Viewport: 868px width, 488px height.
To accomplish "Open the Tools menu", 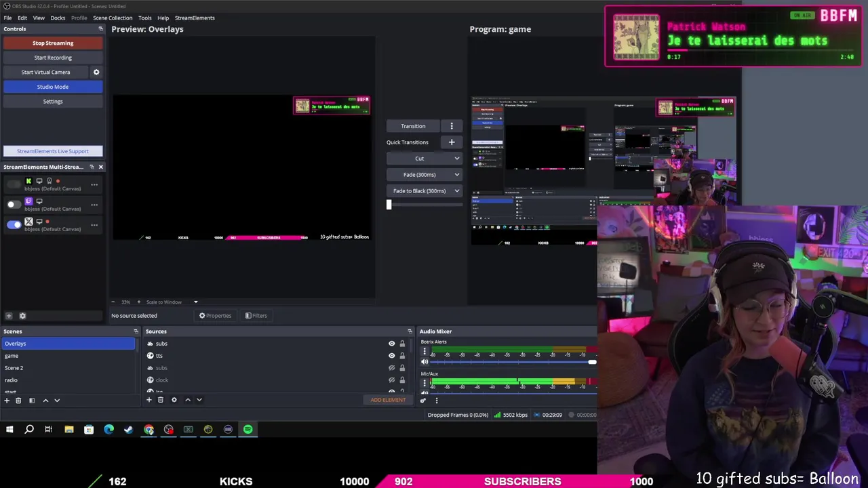I will click(144, 18).
